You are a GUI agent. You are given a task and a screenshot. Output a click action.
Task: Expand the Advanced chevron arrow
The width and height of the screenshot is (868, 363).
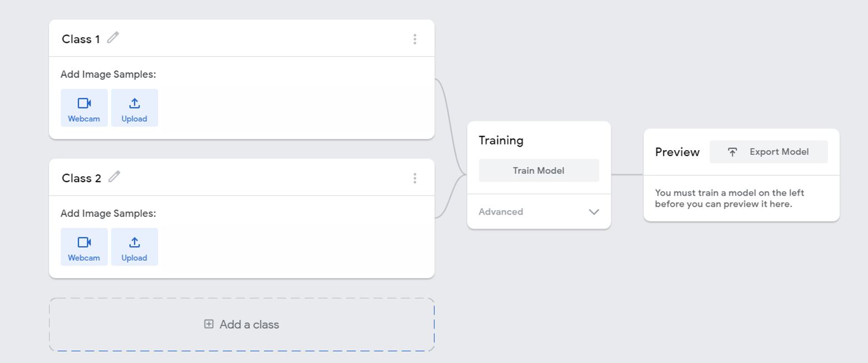[x=594, y=212]
